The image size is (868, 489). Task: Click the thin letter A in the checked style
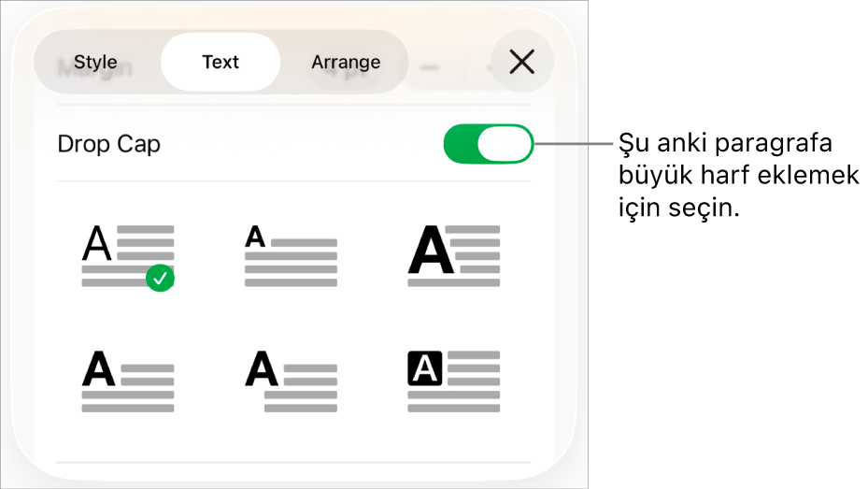click(97, 244)
